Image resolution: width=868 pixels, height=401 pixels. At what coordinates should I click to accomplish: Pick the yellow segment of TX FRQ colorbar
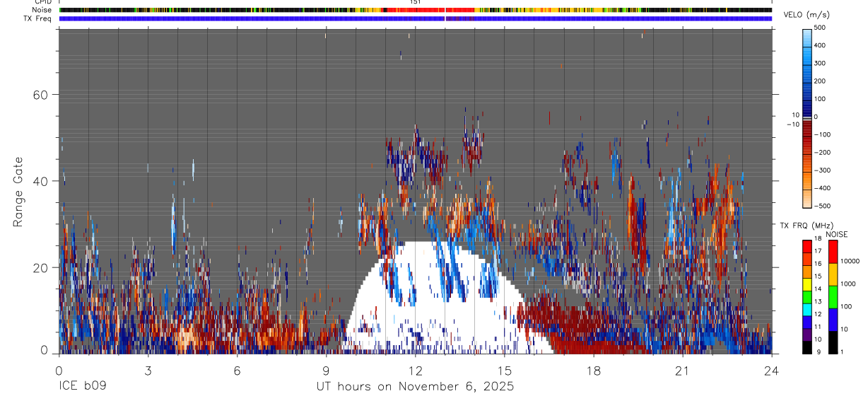coord(807,284)
